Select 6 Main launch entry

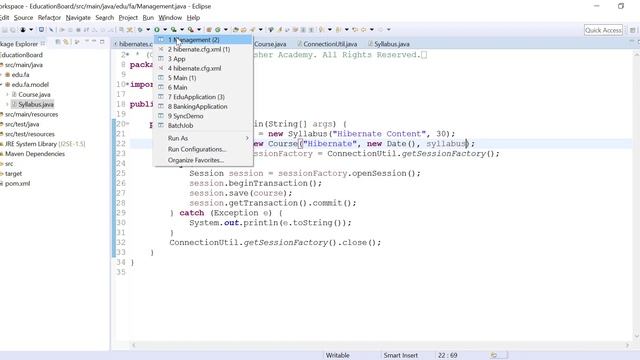[203, 87]
